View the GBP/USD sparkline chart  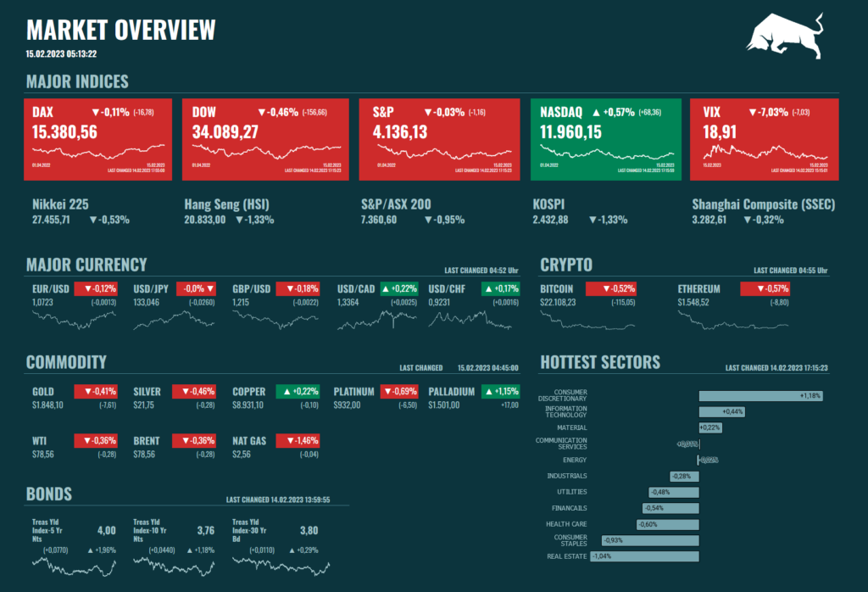pyautogui.click(x=275, y=320)
